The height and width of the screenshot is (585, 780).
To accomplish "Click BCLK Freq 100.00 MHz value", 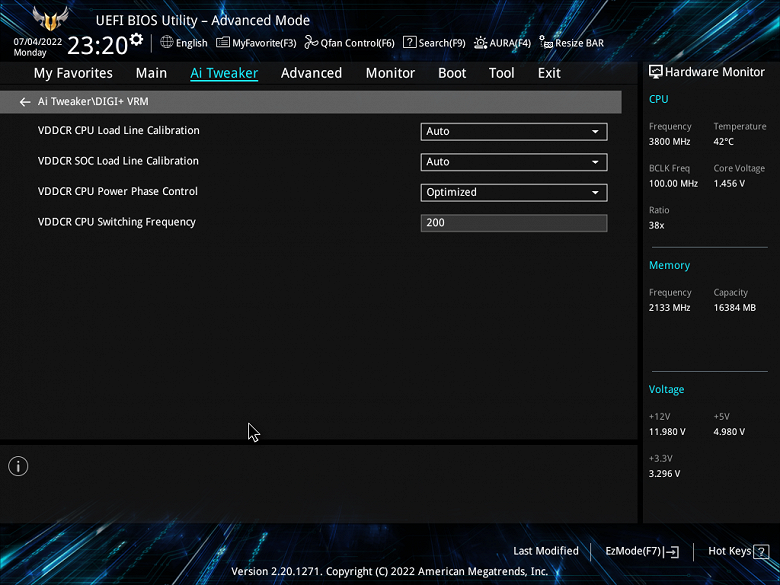I will click(673, 184).
